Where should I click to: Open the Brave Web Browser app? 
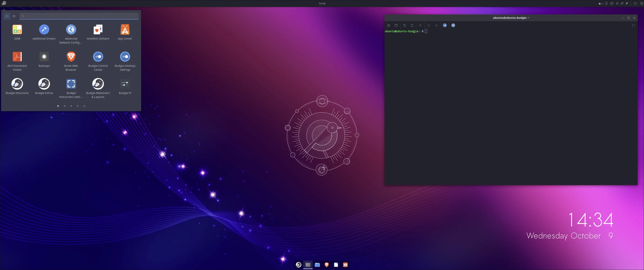tap(71, 56)
